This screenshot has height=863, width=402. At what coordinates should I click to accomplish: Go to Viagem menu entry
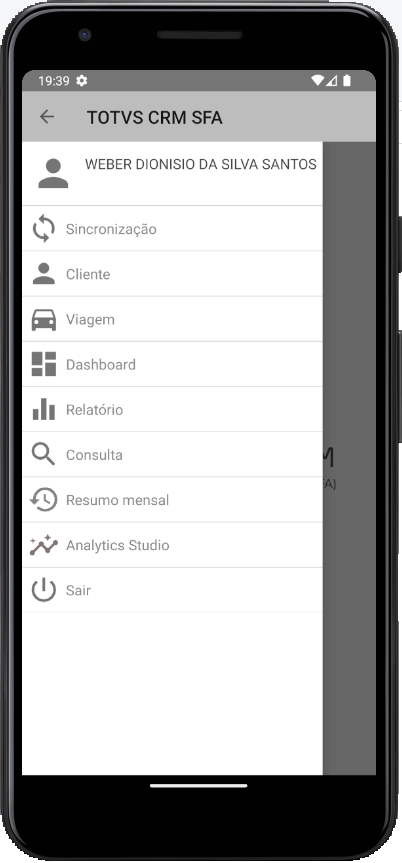click(172, 319)
